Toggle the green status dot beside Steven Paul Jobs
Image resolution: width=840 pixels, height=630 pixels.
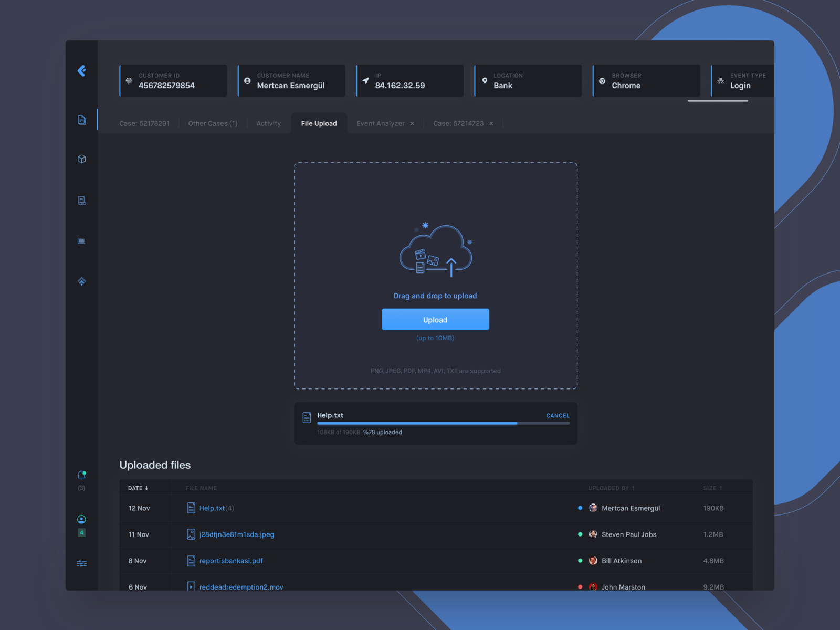580,534
